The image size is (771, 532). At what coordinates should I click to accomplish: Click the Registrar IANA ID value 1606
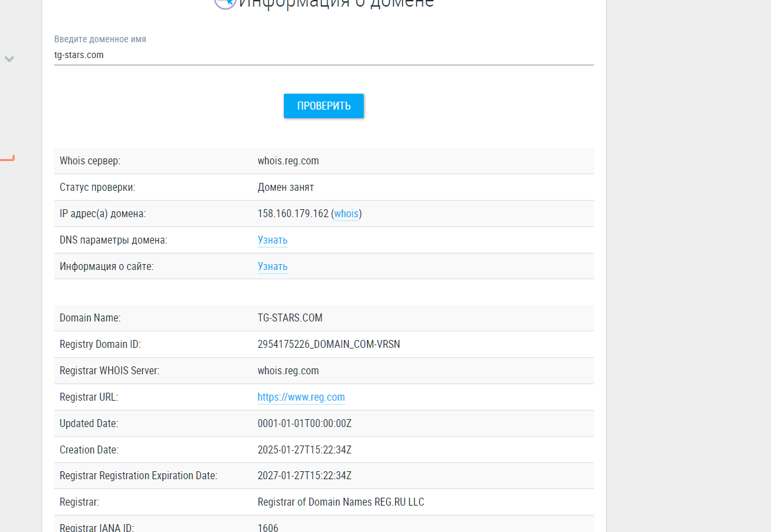pos(267,527)
